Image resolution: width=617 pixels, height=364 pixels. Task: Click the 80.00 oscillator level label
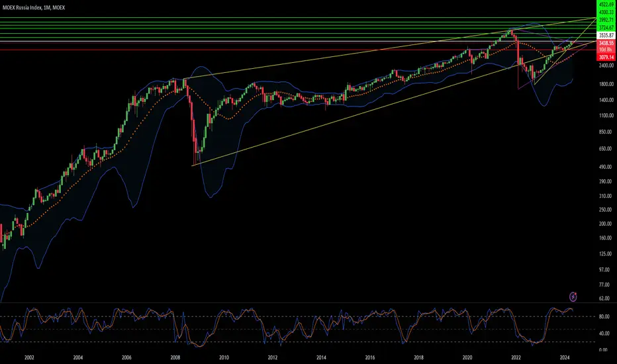coord(604,316)
